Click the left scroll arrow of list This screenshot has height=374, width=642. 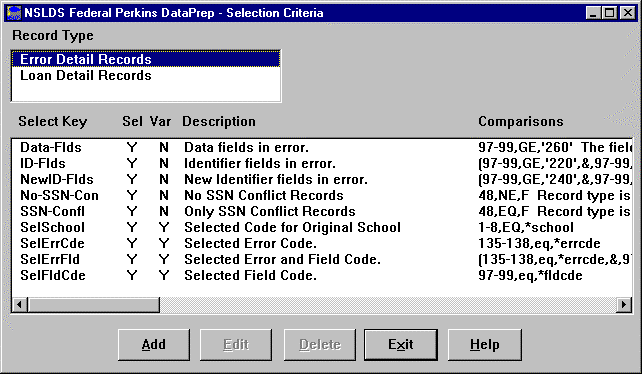(x=20, y=304)
